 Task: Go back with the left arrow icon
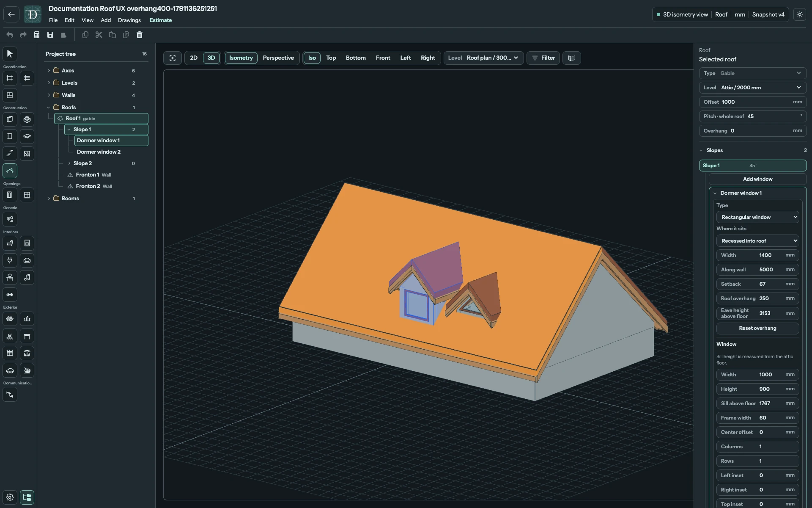(11, 14)
